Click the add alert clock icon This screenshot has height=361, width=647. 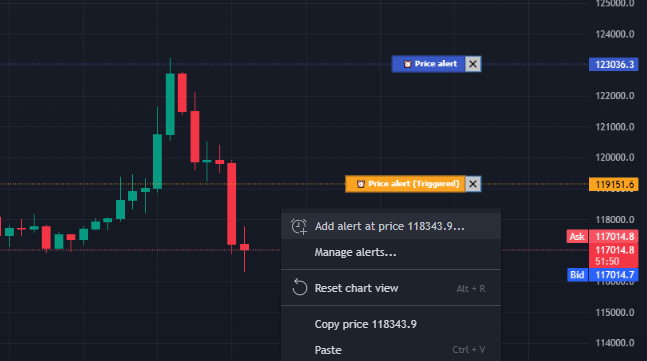pyautogui.click(x=299, y=227)
